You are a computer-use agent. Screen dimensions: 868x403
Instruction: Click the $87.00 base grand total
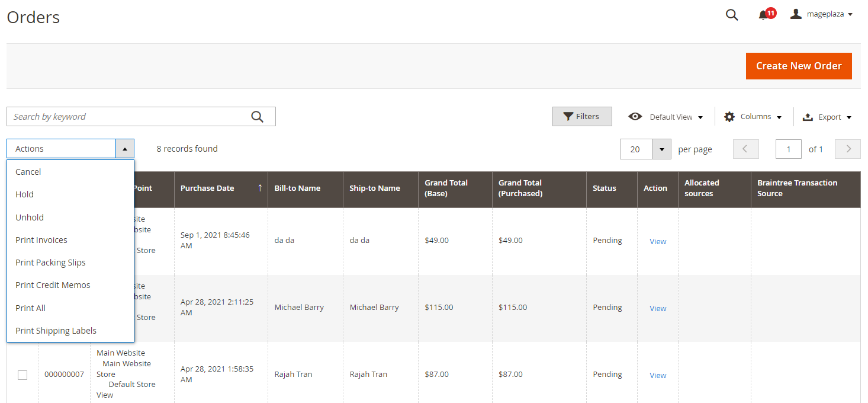[x=436, y=374]
